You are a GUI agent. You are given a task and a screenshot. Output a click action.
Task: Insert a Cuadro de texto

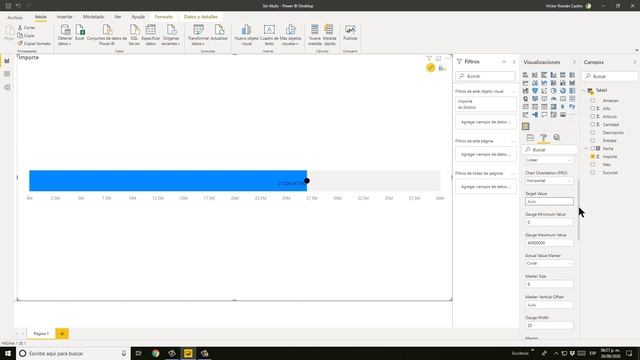click(x=269, y=35)
